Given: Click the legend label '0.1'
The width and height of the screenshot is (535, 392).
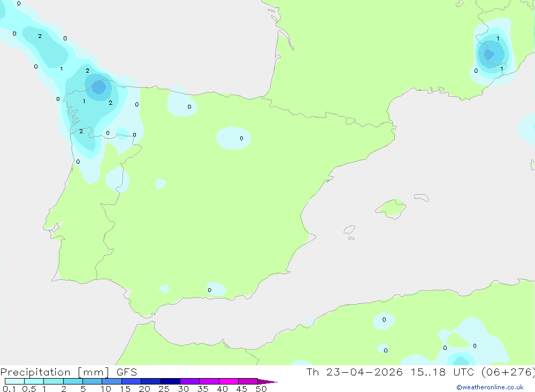Looking at the screenshot, I should point(9,389).
